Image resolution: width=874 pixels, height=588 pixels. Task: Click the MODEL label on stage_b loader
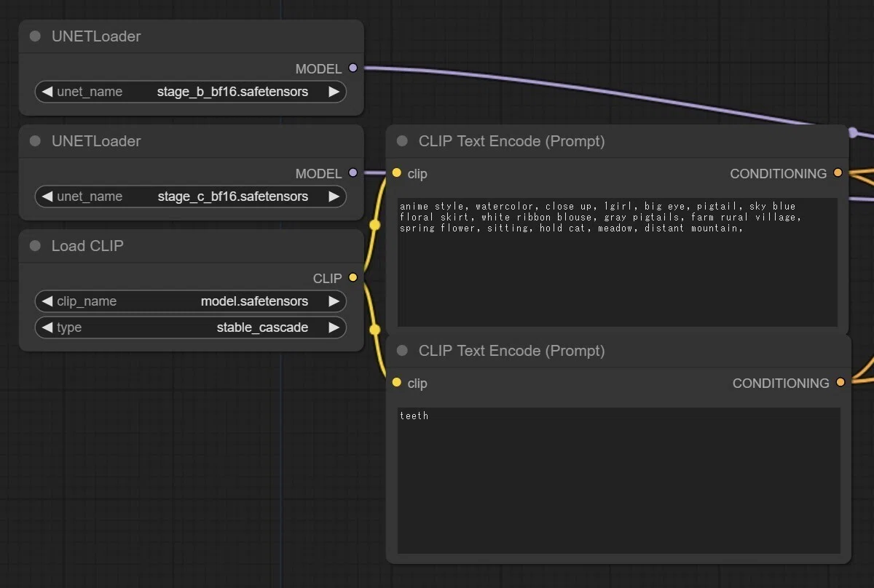[318, 69]
